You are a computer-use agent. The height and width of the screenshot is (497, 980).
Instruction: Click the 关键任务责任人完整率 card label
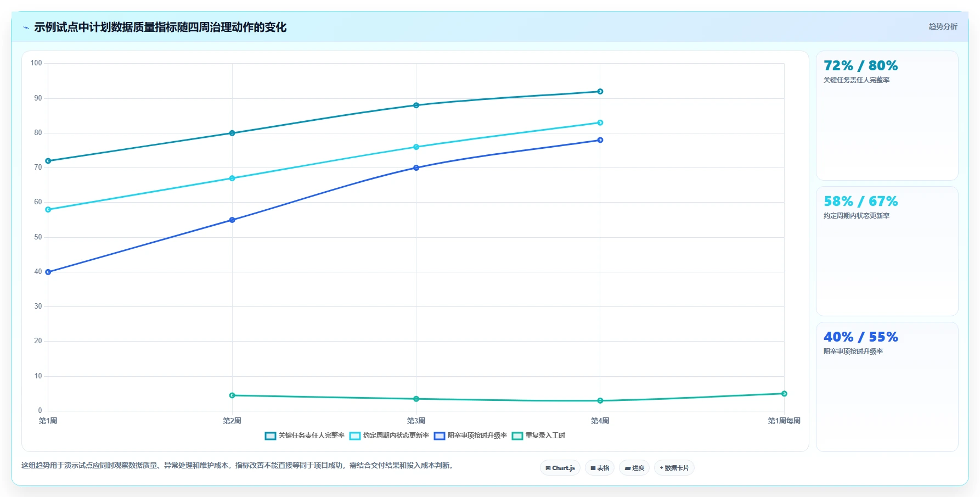click(x=857, y=80)
